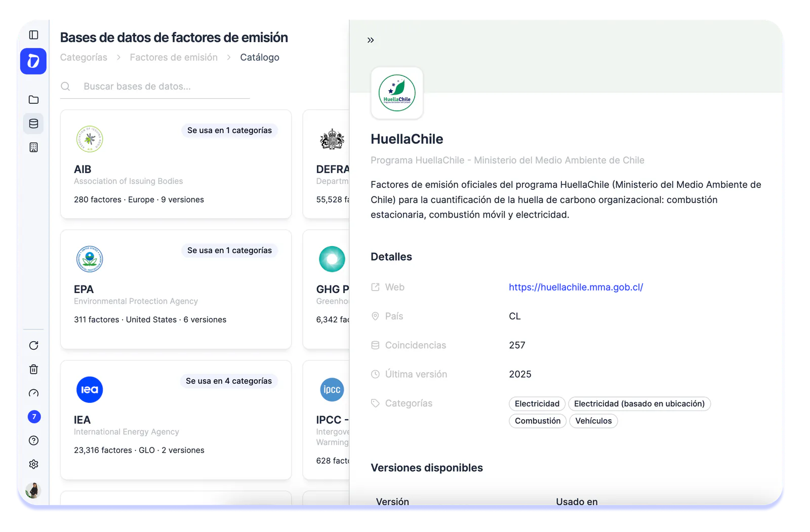The image size is (810, 532).
Task: Select the database icon in sidebar
Action: [x=33, y=124]
